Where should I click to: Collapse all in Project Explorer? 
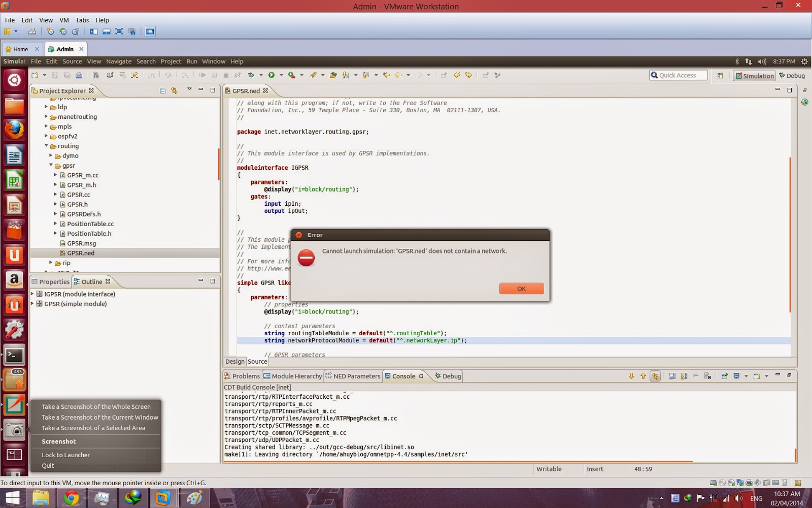[x=162, y=90]
